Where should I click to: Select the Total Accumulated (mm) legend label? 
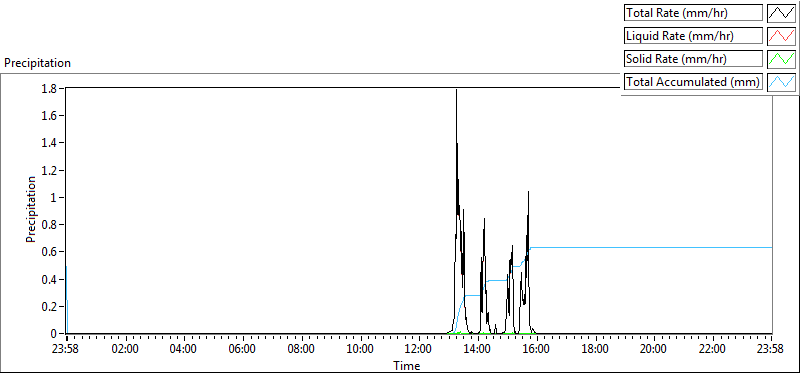click(x=693, y=82)
